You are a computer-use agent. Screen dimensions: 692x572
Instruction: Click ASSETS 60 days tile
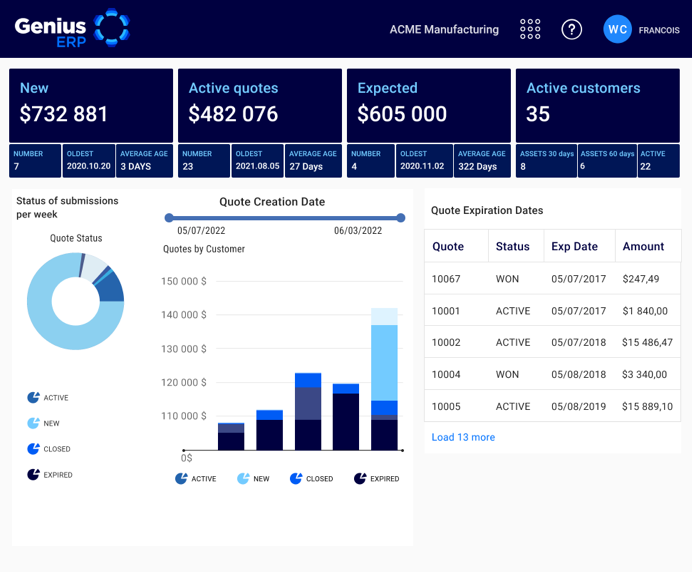pos(607,161)
